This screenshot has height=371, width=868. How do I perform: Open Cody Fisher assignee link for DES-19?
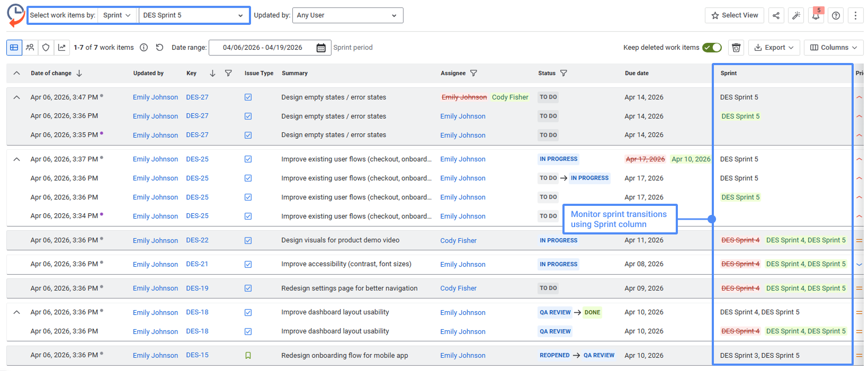pyautogui.click(x=458, y=288)
